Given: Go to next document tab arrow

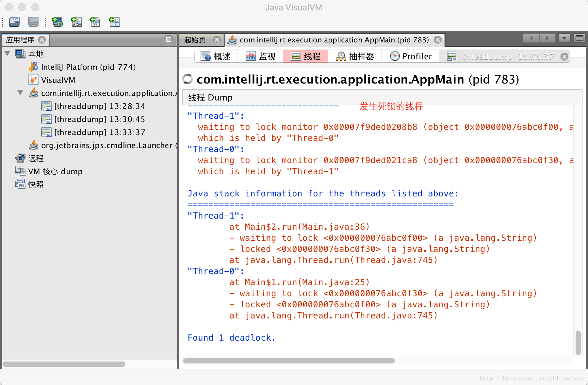Looking at the screenshot, I should 547,38.
